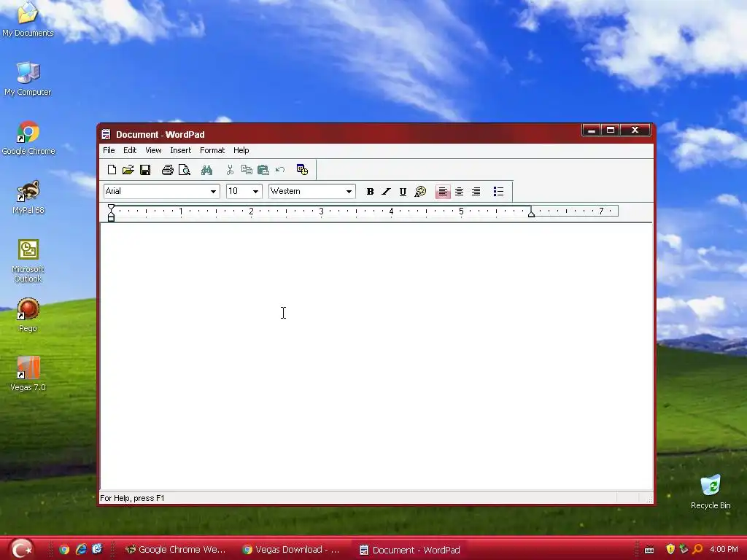The image size is (747, 560).
Task: Open Print Preview from the toolbar
Action: (185, 170)
